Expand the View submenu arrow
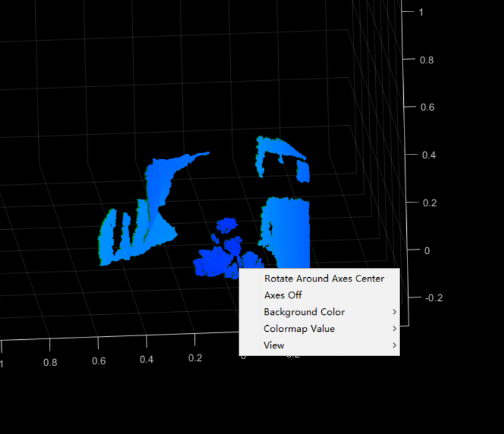Image resolution: width=504 pixels, height=434 pixels. (394, 345)
